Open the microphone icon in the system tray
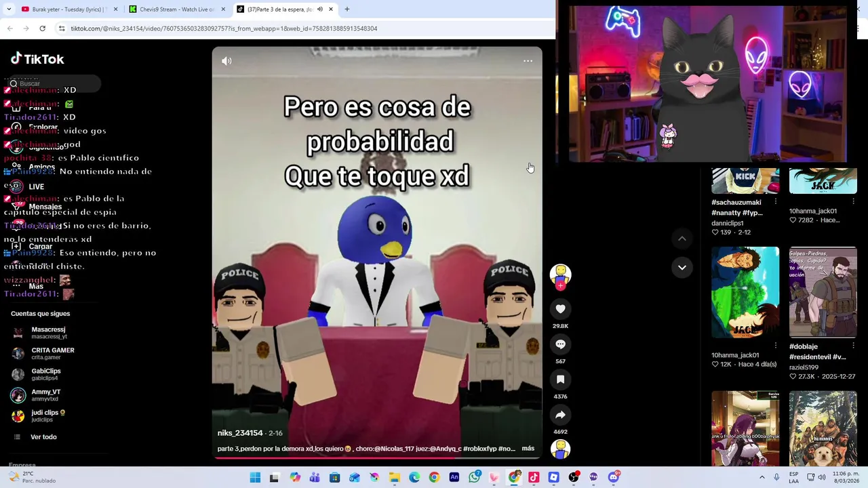 coord(776,478)
